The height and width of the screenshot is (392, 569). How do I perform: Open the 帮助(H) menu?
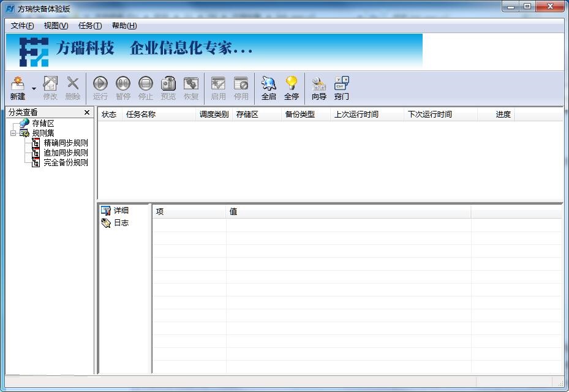tap(124, 25)
